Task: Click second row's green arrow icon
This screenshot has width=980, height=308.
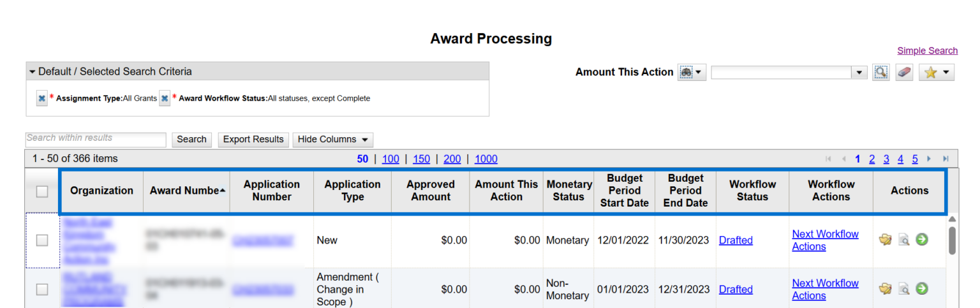Action: [x=922, y=289]
